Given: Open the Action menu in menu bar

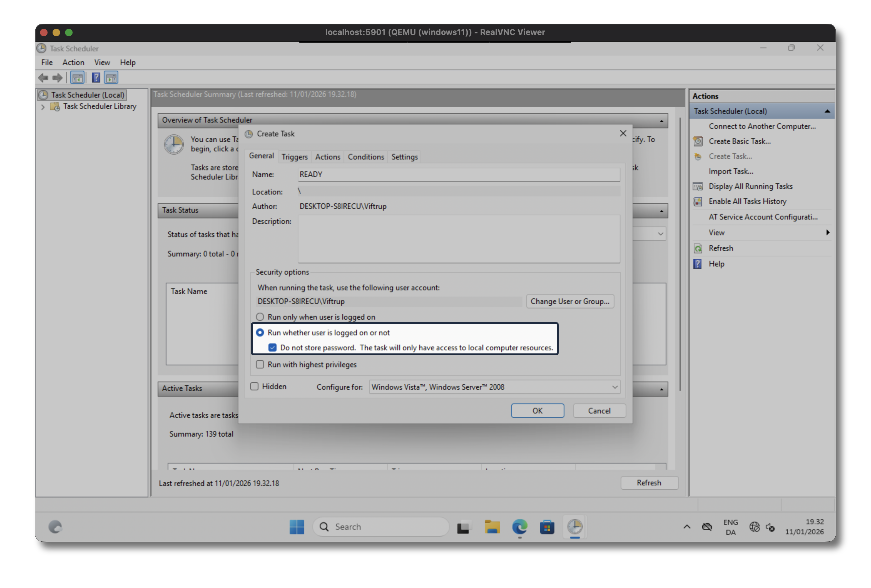Looking at the screenshot, I should (73, 63).
